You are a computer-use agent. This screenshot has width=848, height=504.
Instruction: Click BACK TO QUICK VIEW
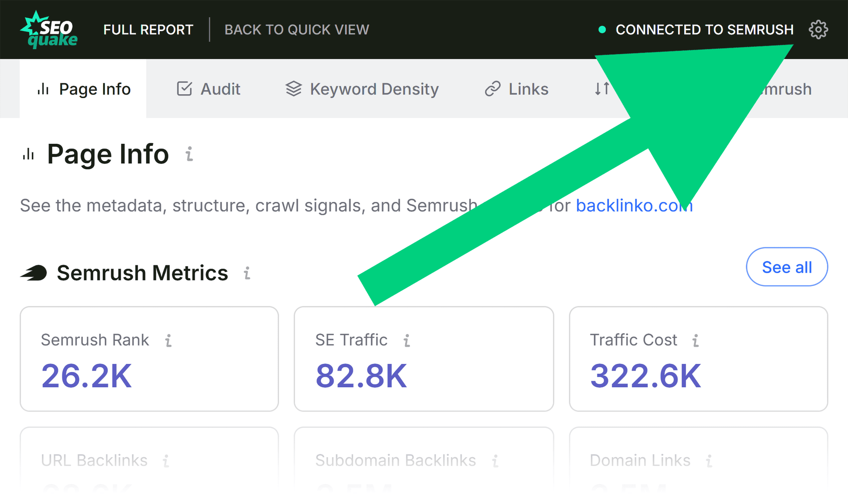click(297, 30)
